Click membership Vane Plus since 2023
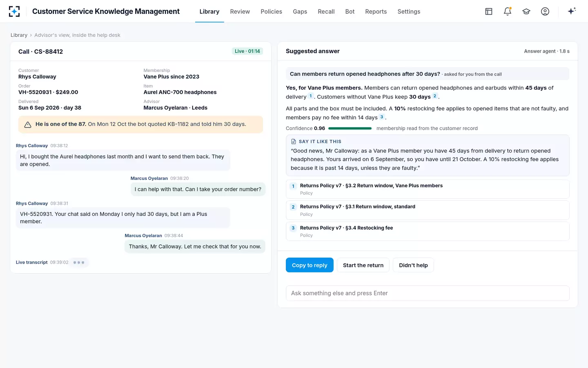 click(x=171, y=77)
